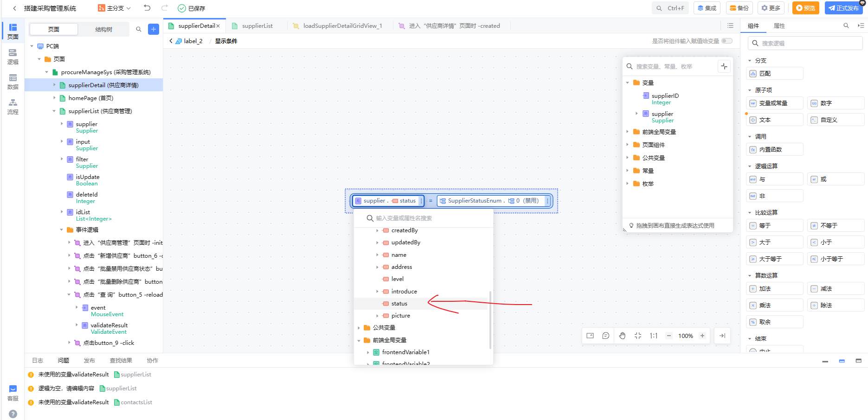Collapse the right panel arrow on canvas

(722, 336)
